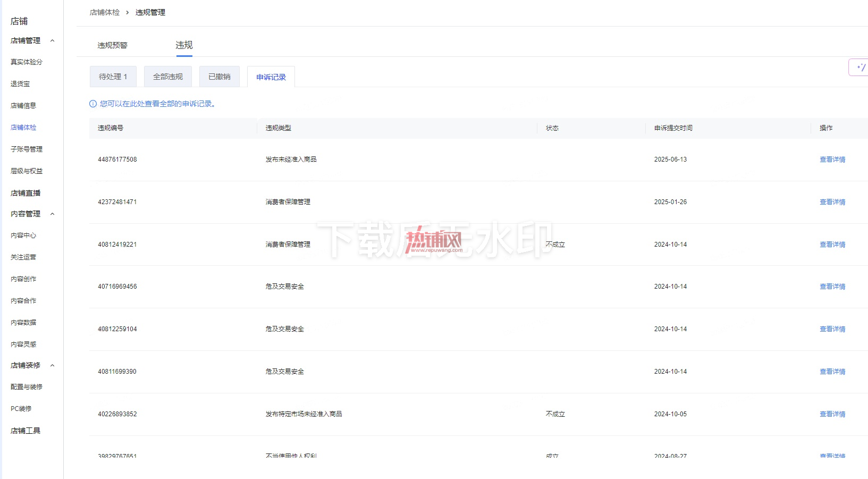Select the 待处理 1 filter tab
868x479 pixels.
click(x=113, y=77)
